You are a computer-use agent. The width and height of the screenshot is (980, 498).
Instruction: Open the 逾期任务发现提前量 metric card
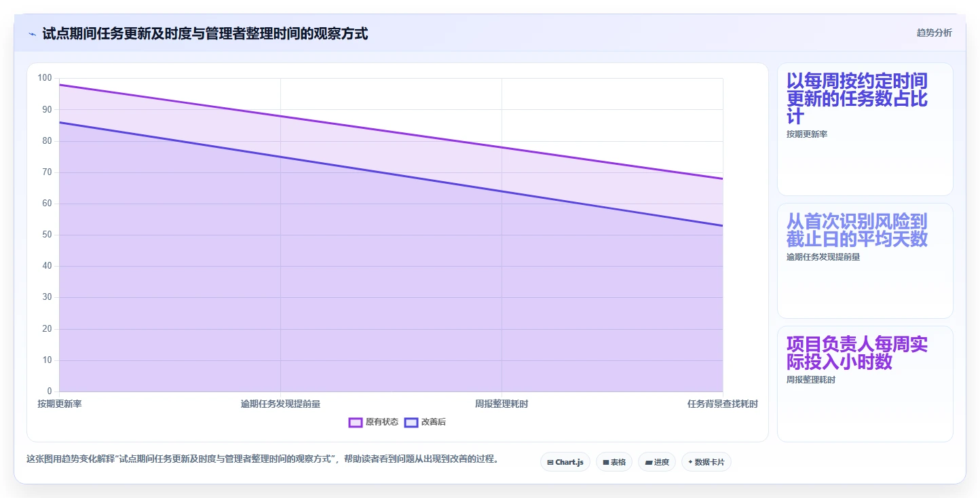click(865, 261)
